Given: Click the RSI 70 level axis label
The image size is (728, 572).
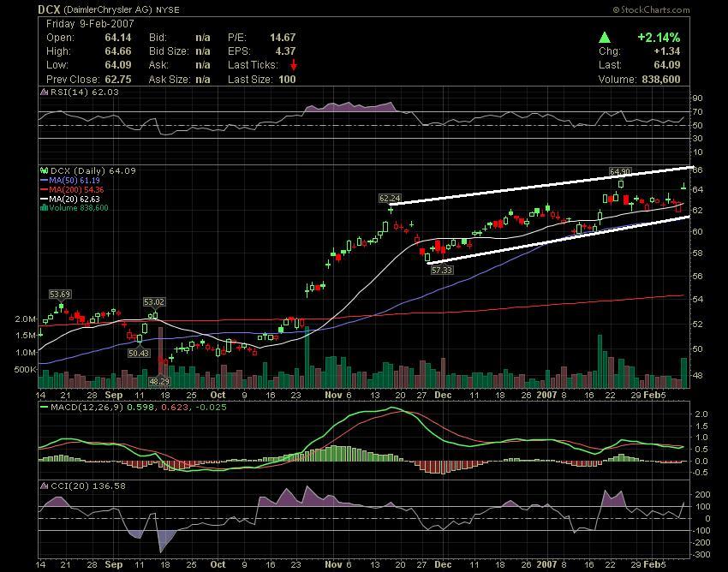Looking at the screenshot, I should point(698,112).
